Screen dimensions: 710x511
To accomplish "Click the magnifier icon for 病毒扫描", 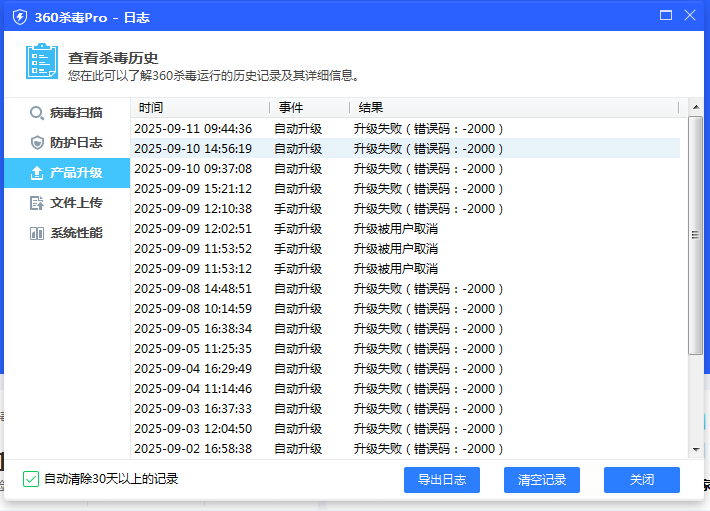I will click(x=37, y=113).
